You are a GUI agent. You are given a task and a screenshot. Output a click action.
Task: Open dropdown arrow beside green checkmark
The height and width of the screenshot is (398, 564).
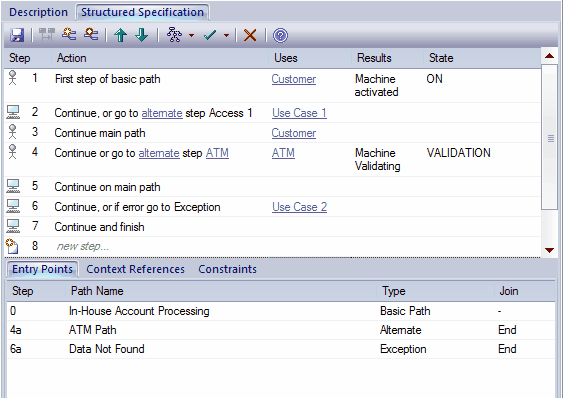pyautogui.click(x=226, y=35)
